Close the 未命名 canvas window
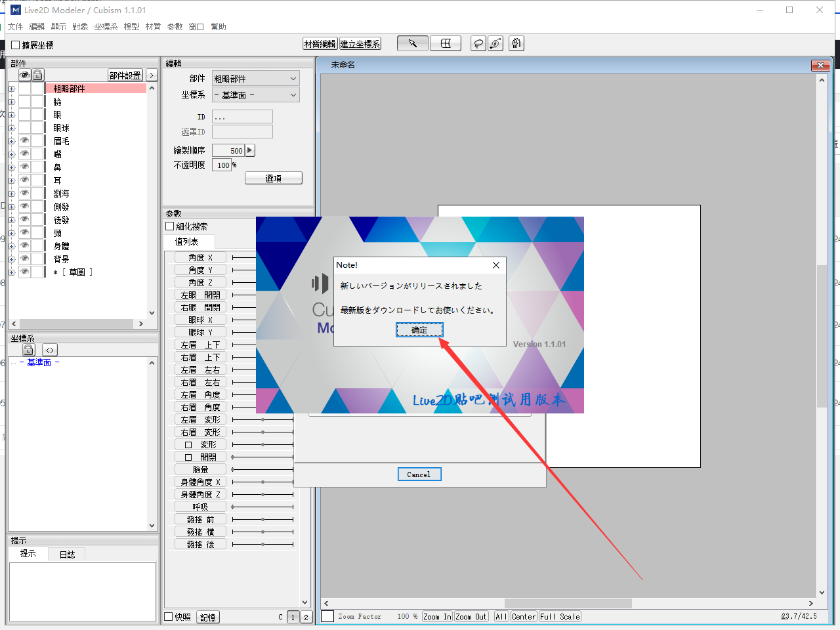 coord(820,65)
